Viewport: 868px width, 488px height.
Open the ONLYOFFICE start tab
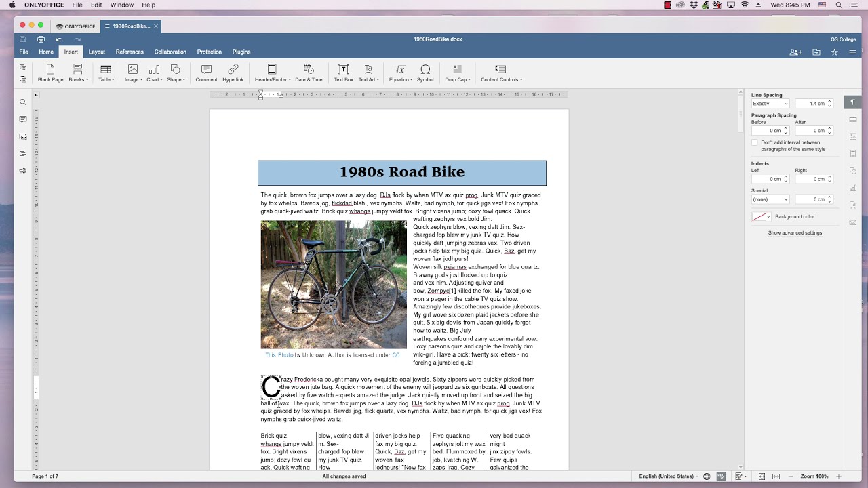pyautogui.click(x=76, y=26)
